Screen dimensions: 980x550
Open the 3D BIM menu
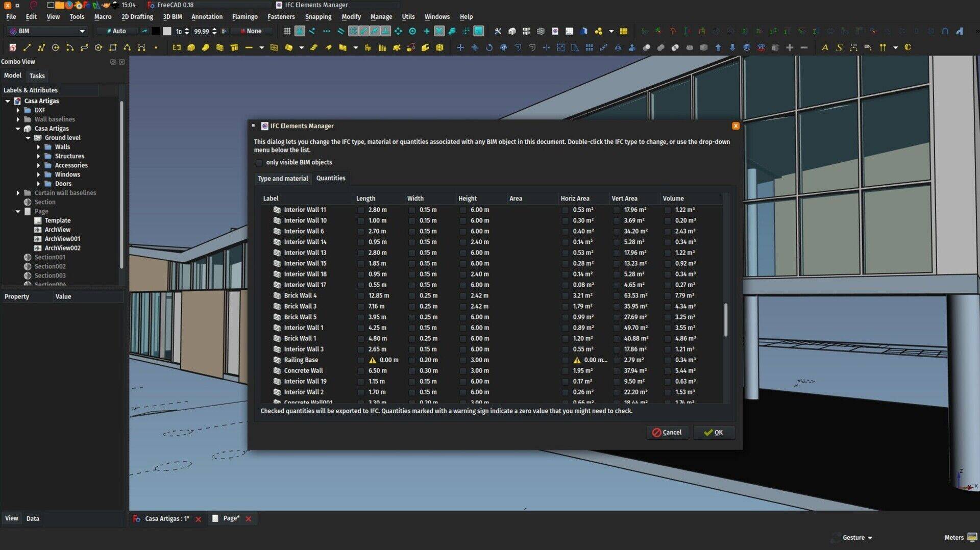pos(172,17)
